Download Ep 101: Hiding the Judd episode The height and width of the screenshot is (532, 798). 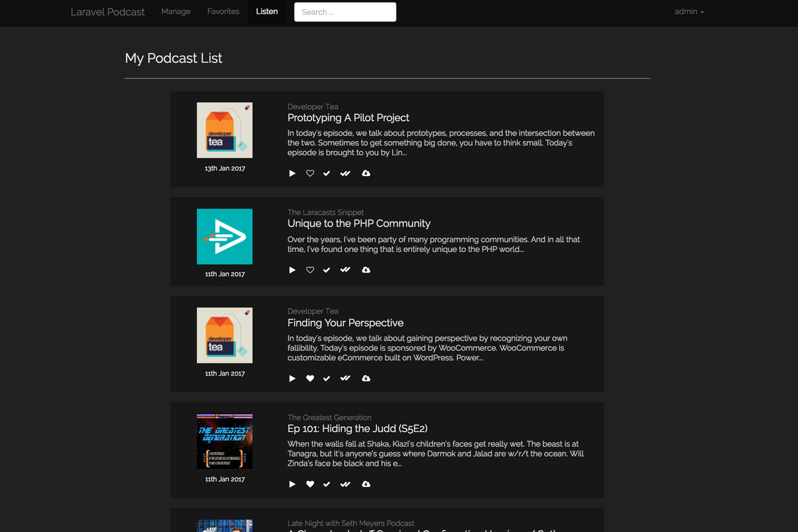click(366, 484)
